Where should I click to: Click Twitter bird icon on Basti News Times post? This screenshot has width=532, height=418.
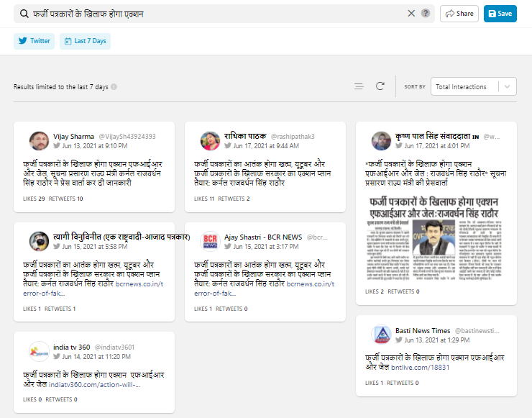(399, 340)
